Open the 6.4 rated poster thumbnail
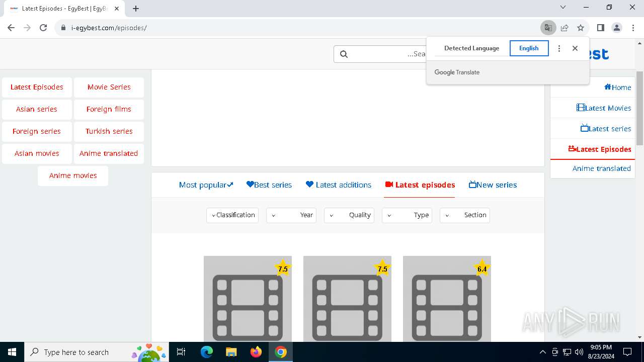The height and width of the screenshot is (362, 644). click(x=447, y=299)
